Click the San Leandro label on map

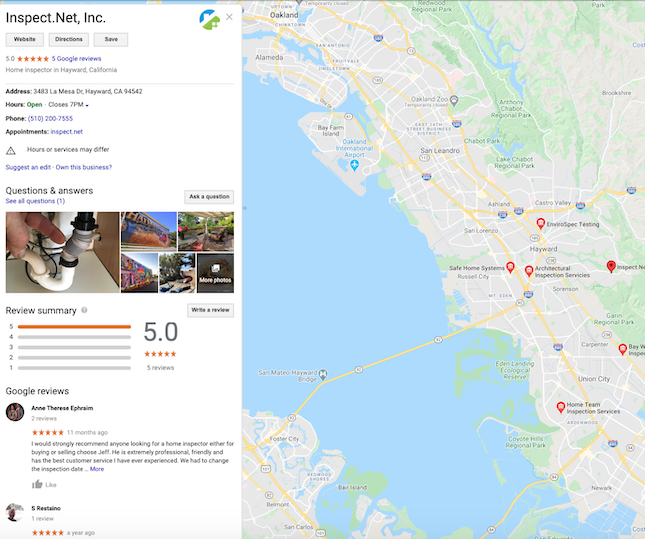pyautogui.click(x=440, y=151)
